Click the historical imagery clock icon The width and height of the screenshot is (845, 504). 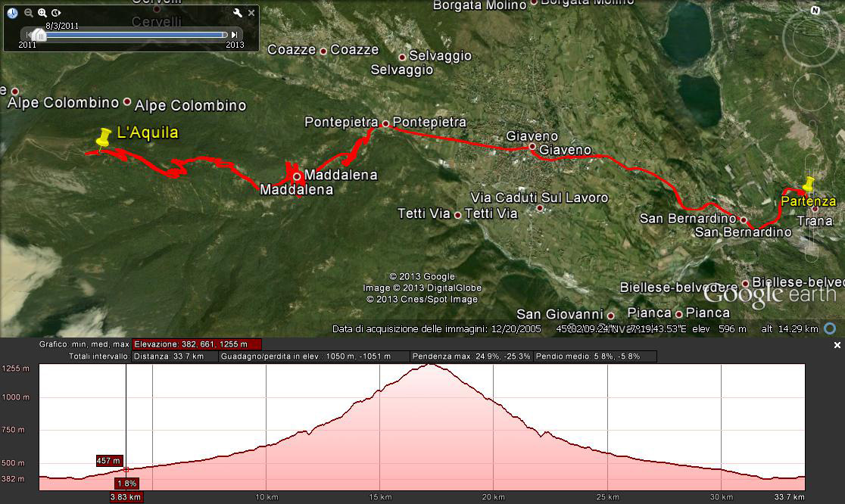pyautogui.click(x=12, y=13)
